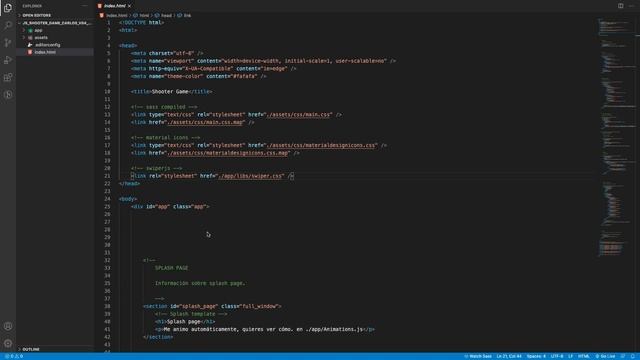The width and height of the screenshot is (640, 360).
Task: Open Source Control view in activity bar
Action: [x=8, y=43]
